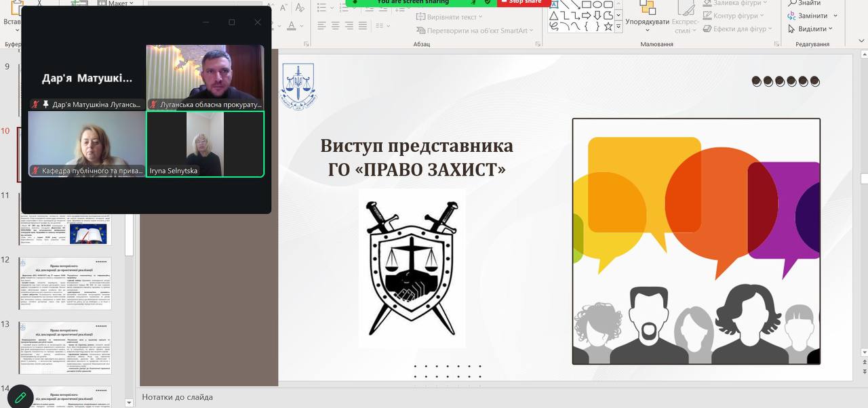Pick the freeform scribble shape

pyautogui.click(x=554, y=26)
